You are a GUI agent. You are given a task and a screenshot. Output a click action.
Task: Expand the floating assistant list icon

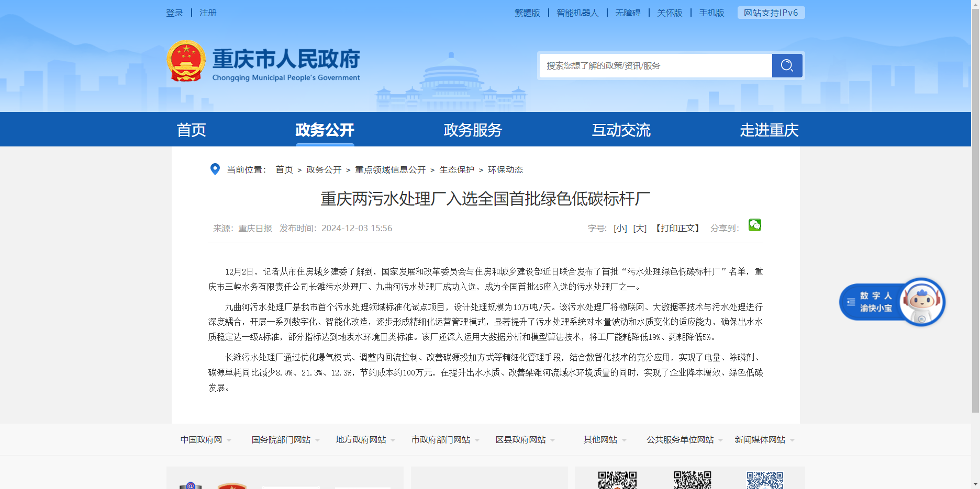click(851, 302)
